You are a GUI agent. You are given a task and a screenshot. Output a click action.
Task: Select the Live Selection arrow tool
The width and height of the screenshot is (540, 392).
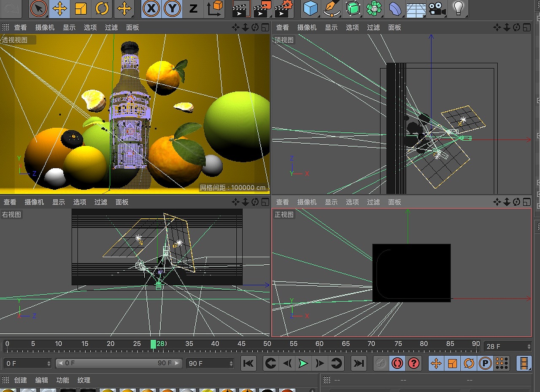coord(39,8)
